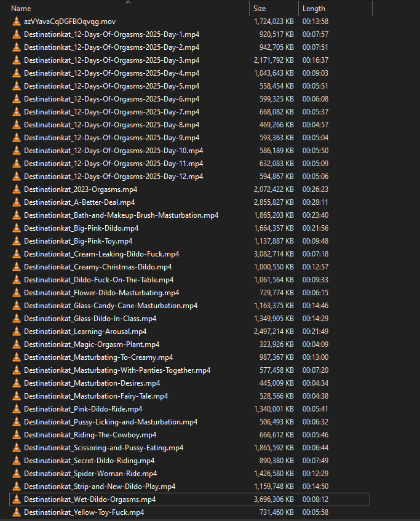Select the VLC icon for Destinationkat_2023-Orgasms.mp4
420x521 pixels.
(x=16, y=189)
